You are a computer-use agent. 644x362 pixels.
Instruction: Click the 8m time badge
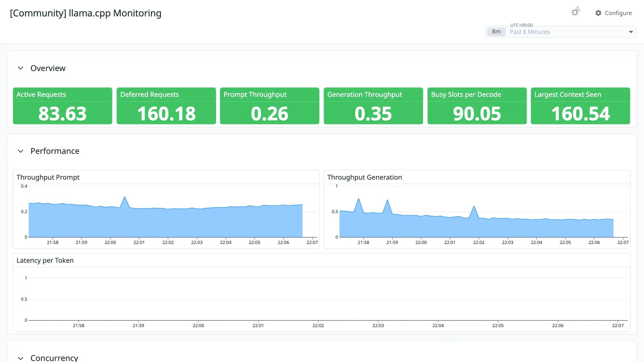(496, 32)
